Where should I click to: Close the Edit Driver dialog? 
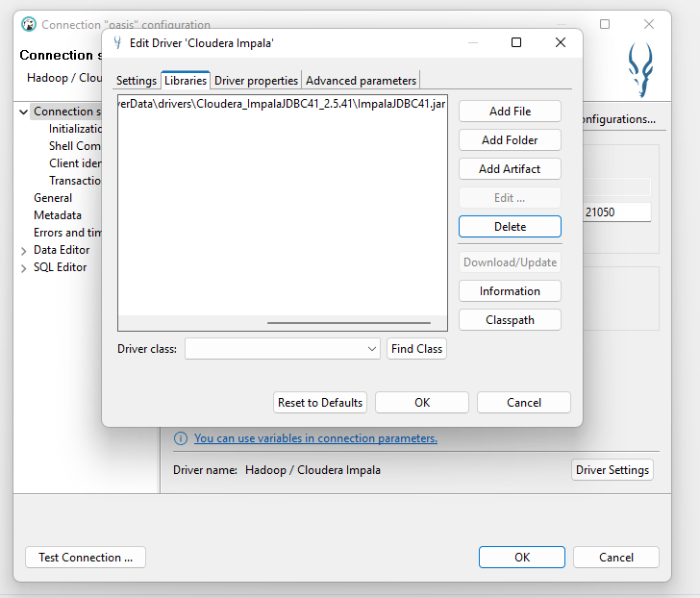pos(561,42)
